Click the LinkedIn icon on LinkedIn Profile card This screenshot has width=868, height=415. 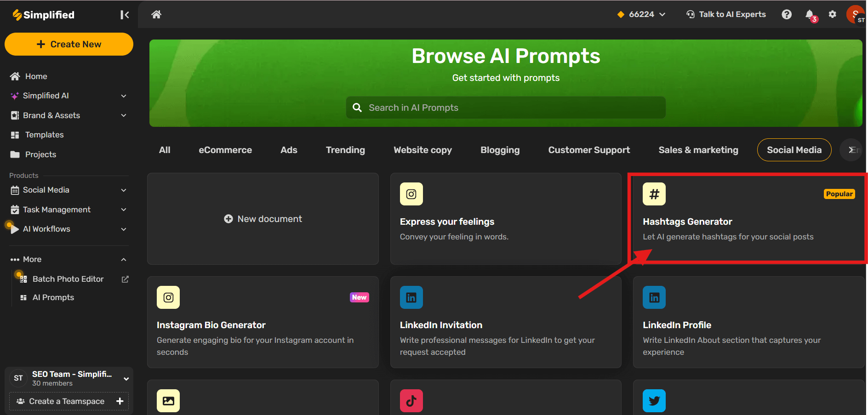pos(654,297)
